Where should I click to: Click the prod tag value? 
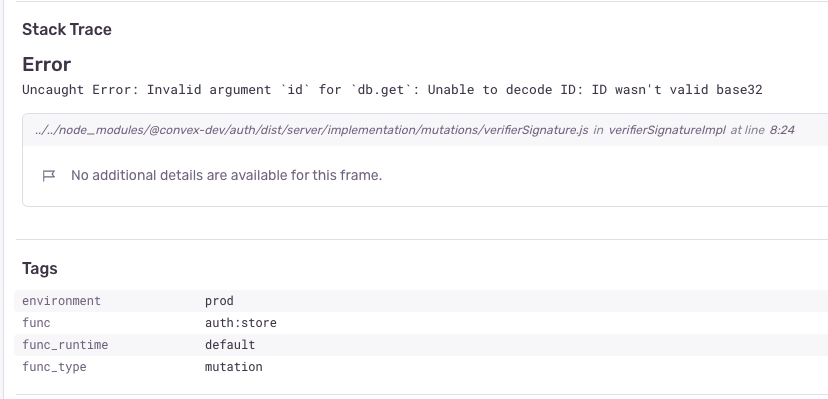[x=219, y=301]
